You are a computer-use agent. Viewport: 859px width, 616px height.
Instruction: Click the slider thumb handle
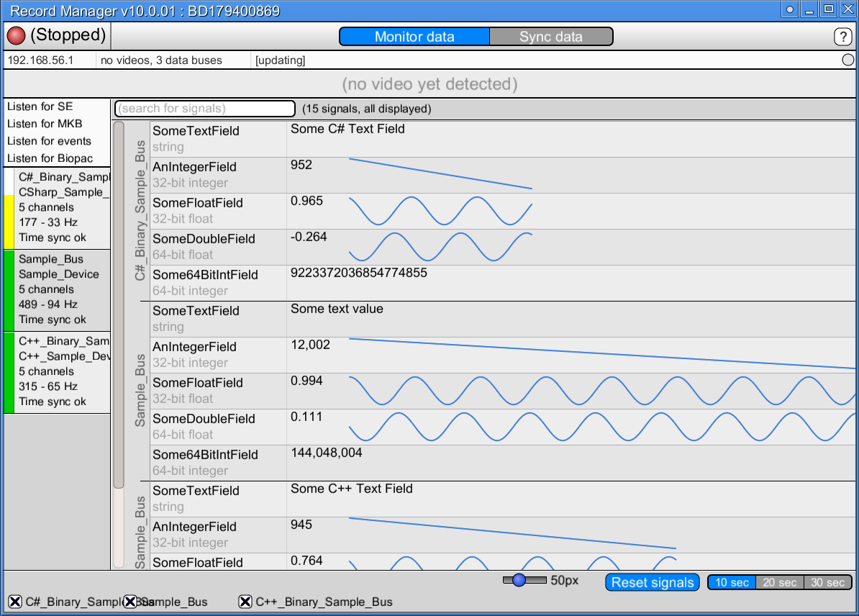click(520, 579)
